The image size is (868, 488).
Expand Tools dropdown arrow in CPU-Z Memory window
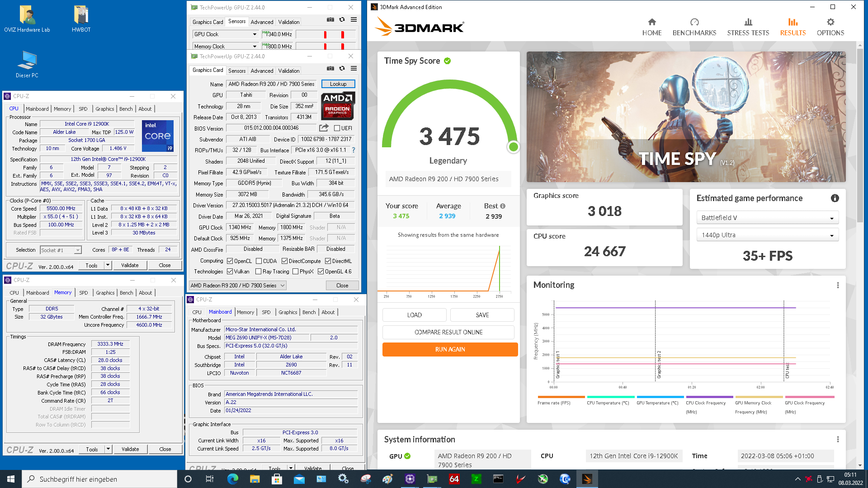[x=108, y=449]
